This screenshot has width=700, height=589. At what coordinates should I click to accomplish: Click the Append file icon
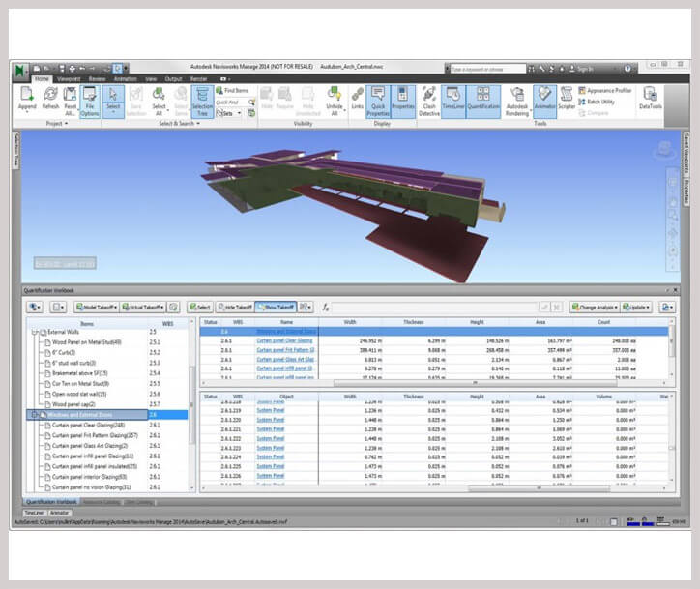tap(27, 100)
